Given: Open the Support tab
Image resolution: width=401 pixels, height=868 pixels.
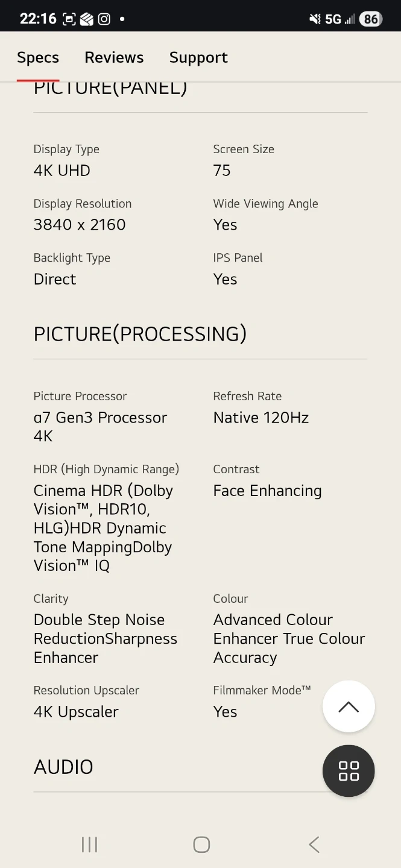Looking at the screenshot, I should pyautogui.click(x=198, y=58).
